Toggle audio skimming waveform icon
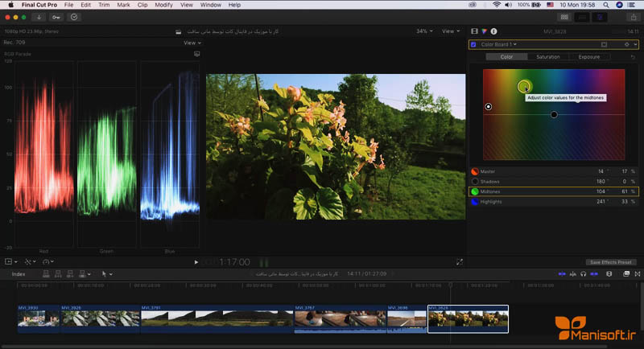 [x=573, y=274]
